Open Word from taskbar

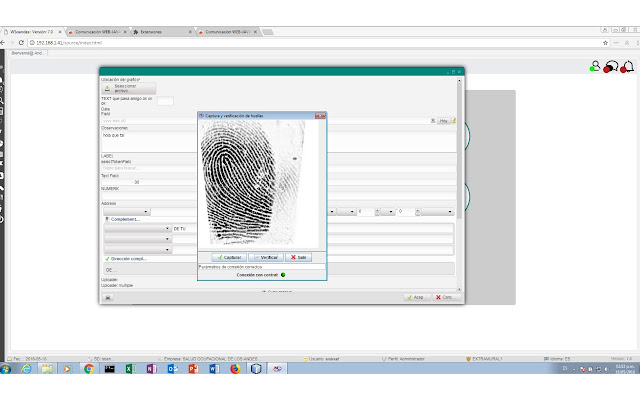point(214,369)
